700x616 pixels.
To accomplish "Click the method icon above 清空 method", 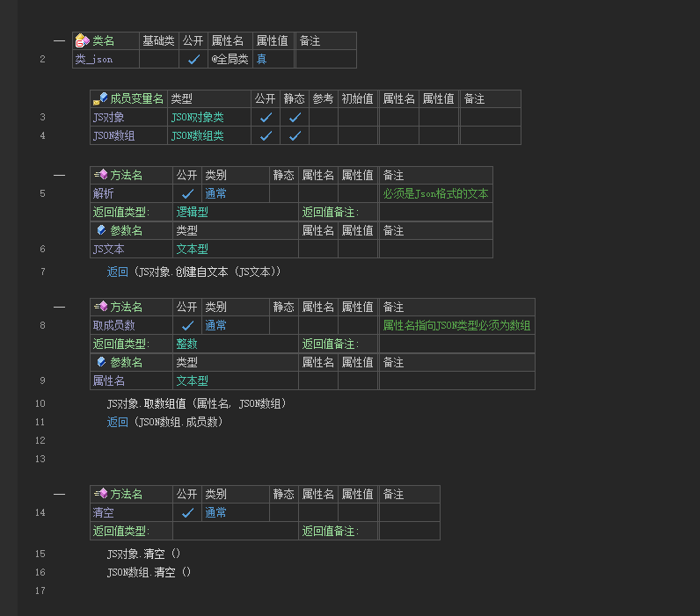I will (x=100, y=494).
